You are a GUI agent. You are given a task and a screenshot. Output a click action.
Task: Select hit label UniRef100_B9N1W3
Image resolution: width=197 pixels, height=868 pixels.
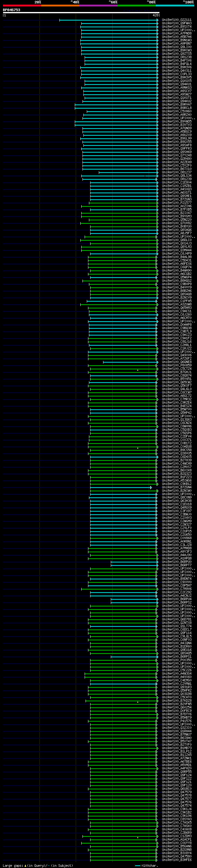tap(176, 40)
